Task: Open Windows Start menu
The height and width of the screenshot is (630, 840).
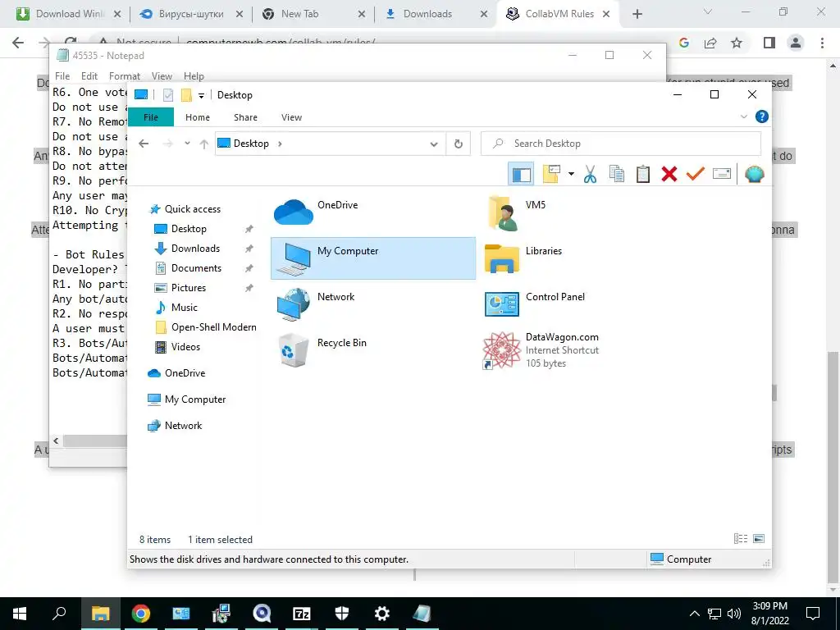Action: tap(20, 614)
